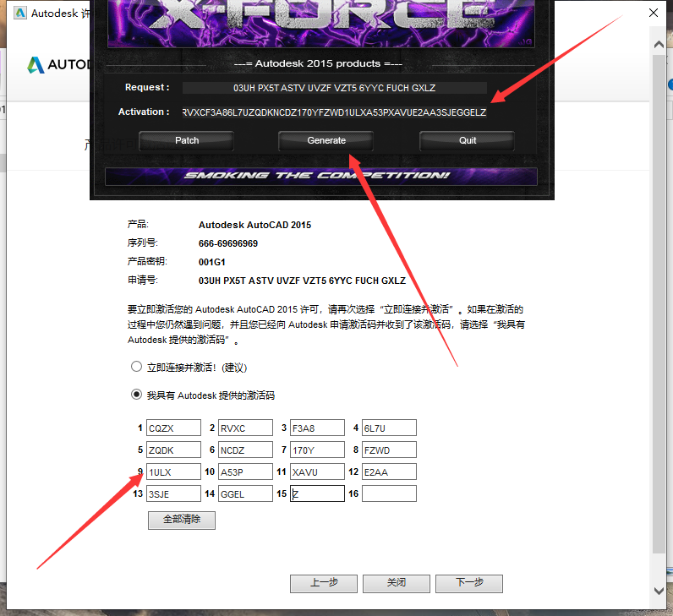673x616 pixels.
Task: Select 'I have an Autodesk activation code' radio
Action: 136,395
